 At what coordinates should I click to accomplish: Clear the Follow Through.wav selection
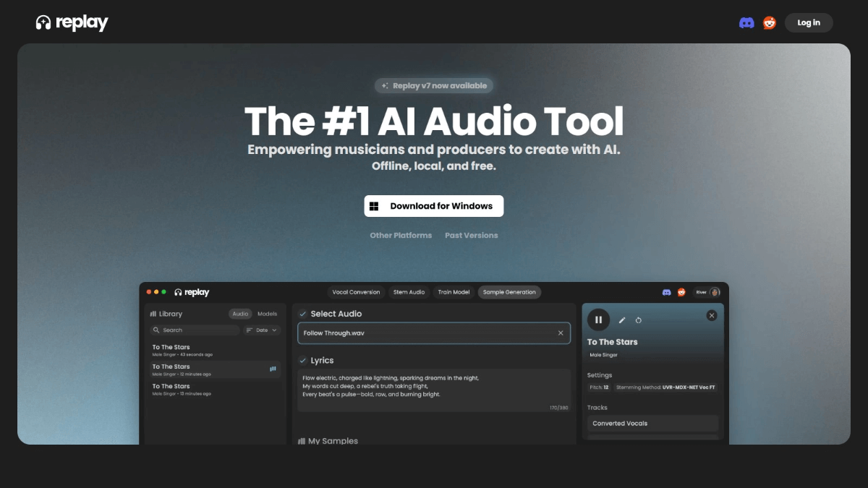[x=561, y=333]
